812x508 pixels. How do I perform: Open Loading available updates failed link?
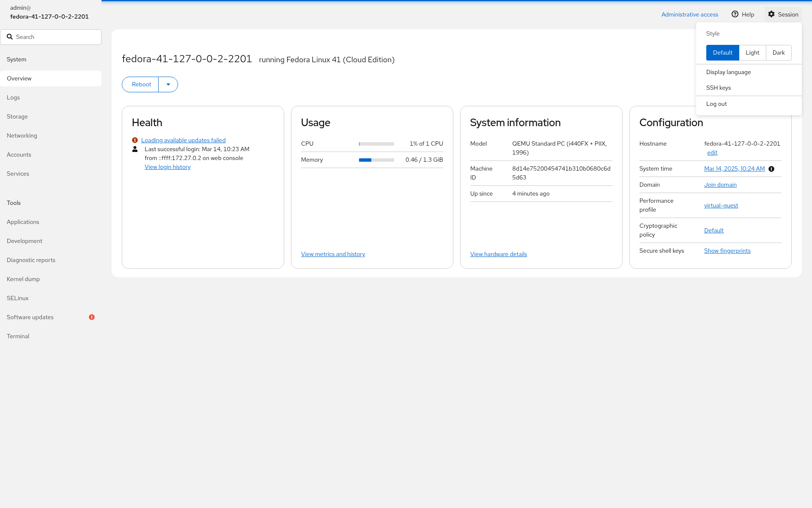183,140
